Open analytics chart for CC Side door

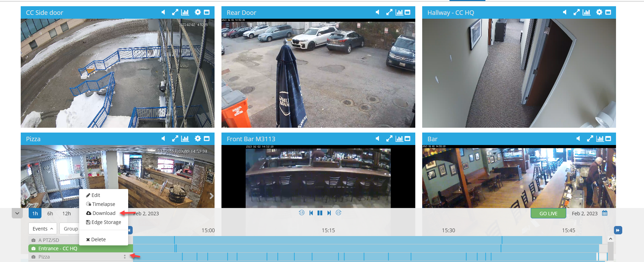click(x=185, y=12)
